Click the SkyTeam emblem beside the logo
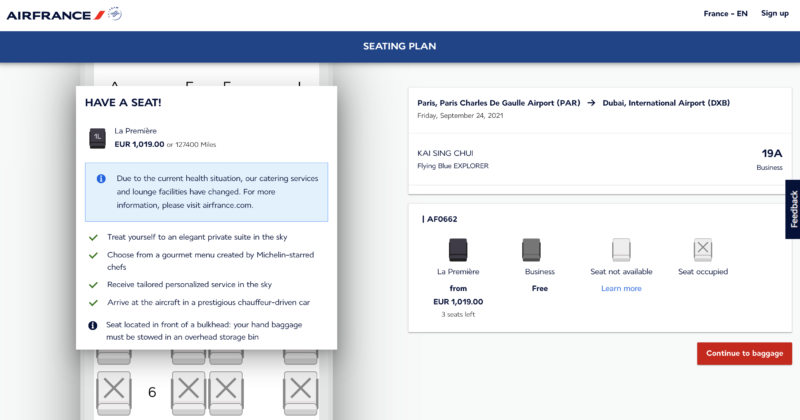This screenshot has width=800, height=420. point(115,14)
